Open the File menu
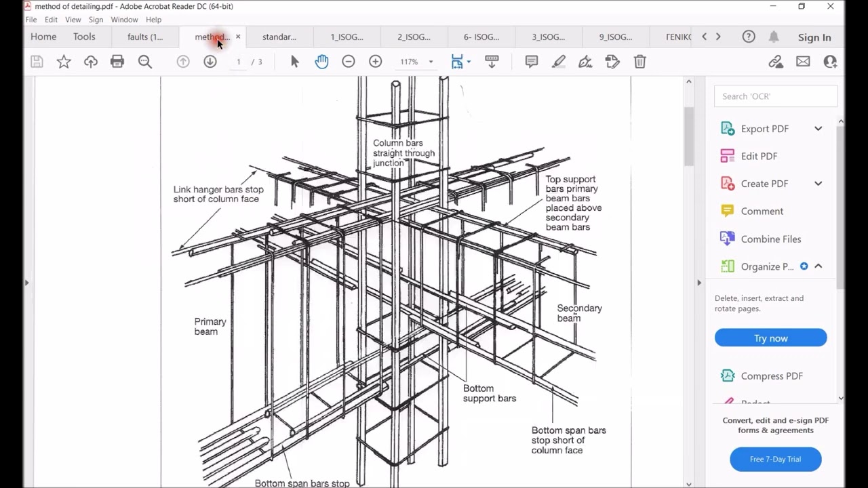 pyautogui.click(x=31, y=20)
